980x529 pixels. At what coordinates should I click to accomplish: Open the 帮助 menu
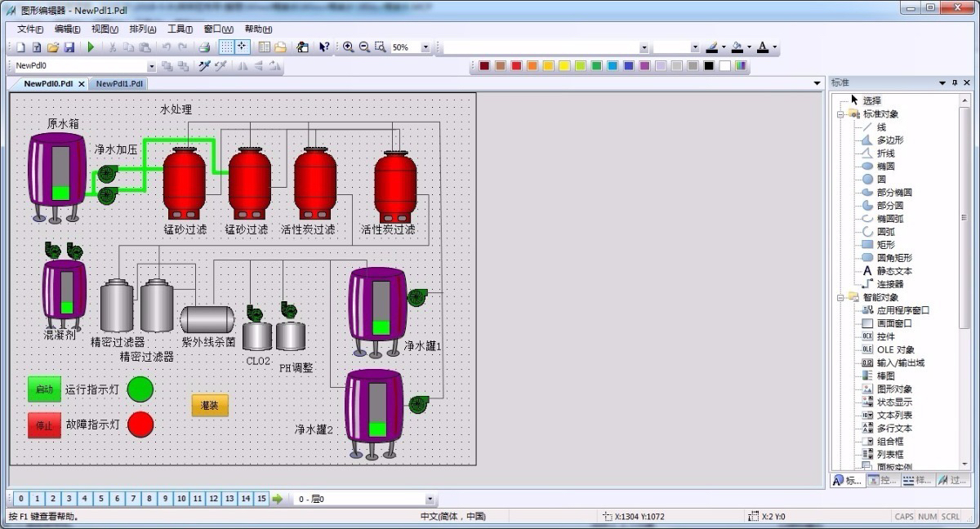(258, 29)
